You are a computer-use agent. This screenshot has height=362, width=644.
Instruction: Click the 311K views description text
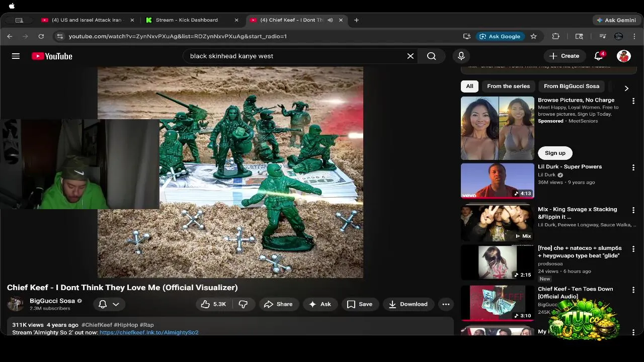click(x=28, y=325)
